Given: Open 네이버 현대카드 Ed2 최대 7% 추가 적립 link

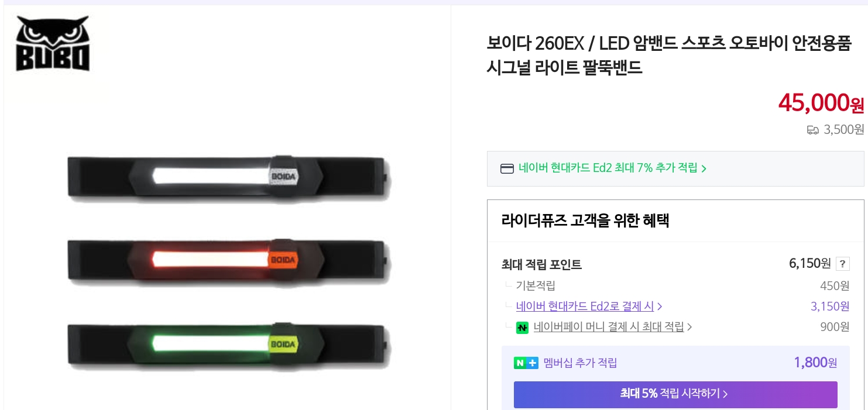Looking at the screenshot, I should pyautogui.click(x=608, y=168).
